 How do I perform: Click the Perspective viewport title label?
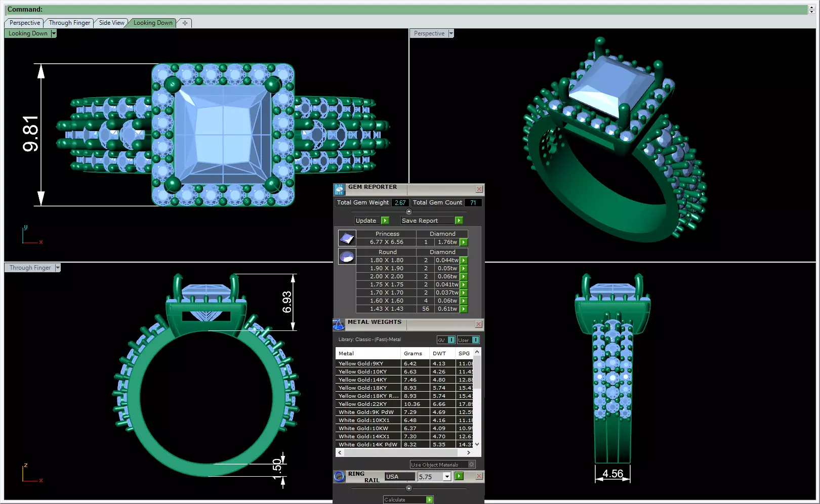click(x=429, y=33)
